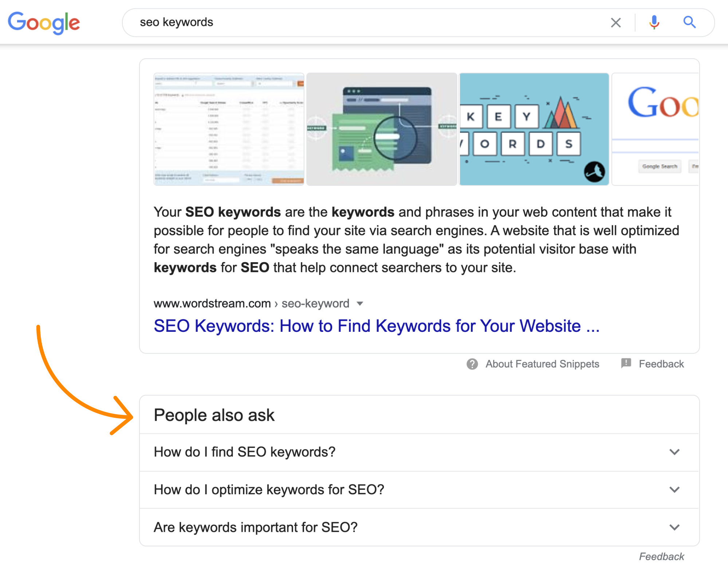
Task: Click the feedback flag icon
Action: [626, 363]
